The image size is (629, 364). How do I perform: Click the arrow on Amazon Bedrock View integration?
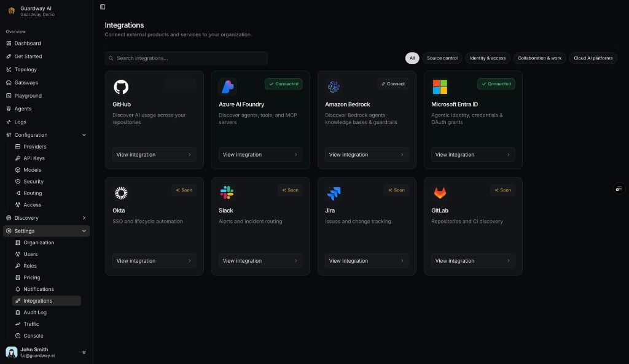point(402,155)
